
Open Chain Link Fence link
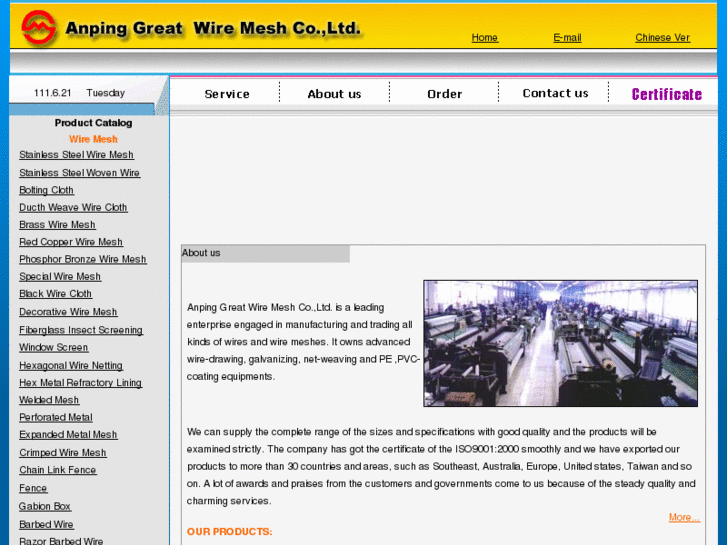click(57, 470)
